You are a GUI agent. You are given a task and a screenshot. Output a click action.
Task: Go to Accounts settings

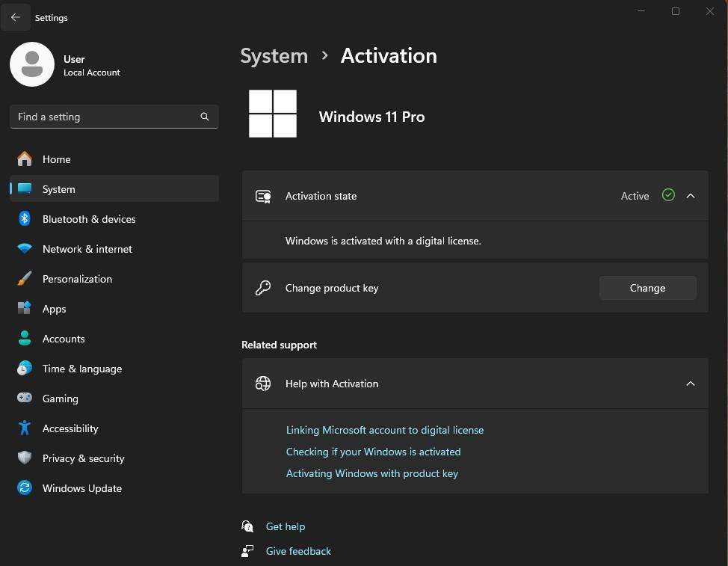(64, 339)
